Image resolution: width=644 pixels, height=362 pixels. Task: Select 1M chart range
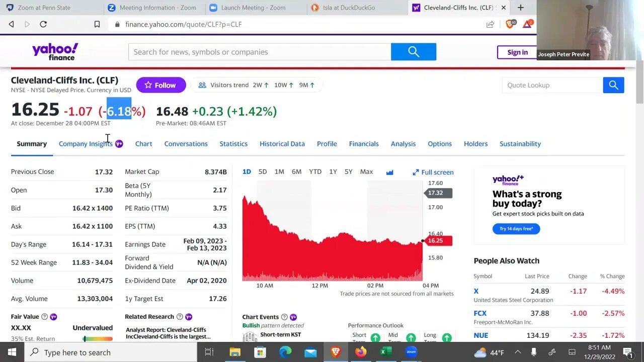pyautogui.click(x=279, y=172)
